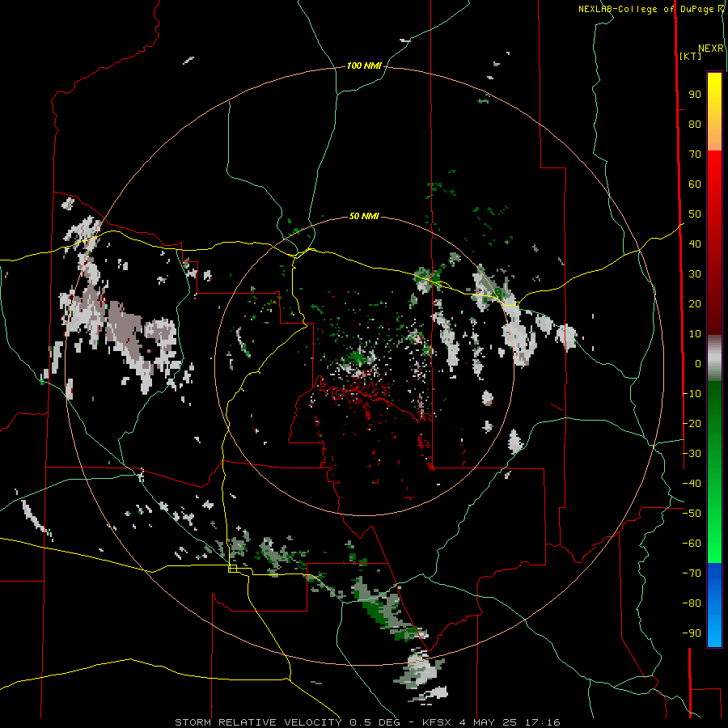The height and width of the screenshot is (728, 728).
Task: Select the -80 value on the velocity scale
Action: [x=692, y=603]
